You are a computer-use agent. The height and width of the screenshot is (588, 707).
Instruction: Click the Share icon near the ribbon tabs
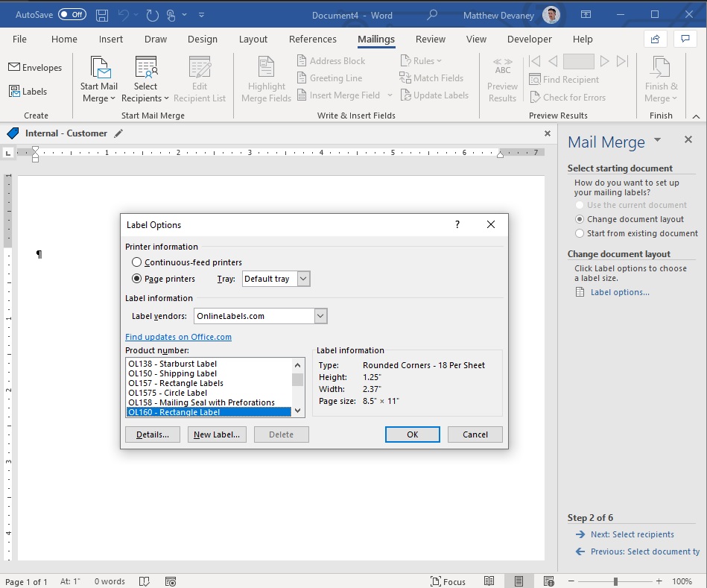(655, 39)
